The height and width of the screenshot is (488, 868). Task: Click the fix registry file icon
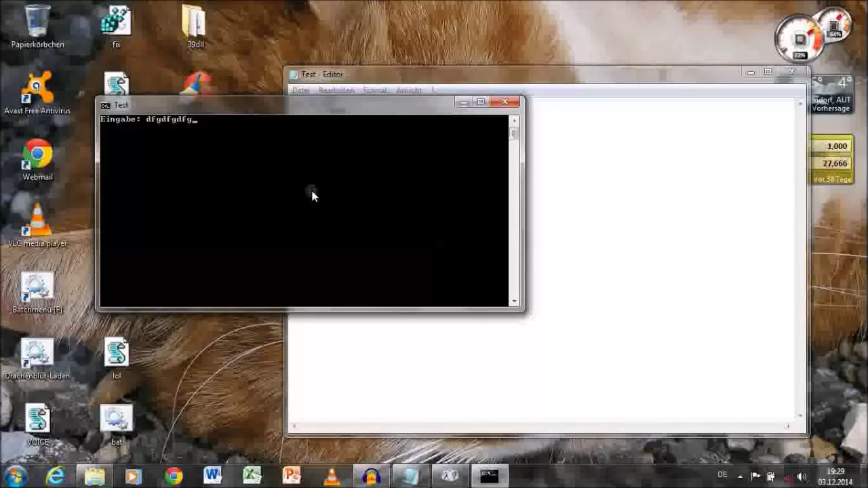coord(116,22)
